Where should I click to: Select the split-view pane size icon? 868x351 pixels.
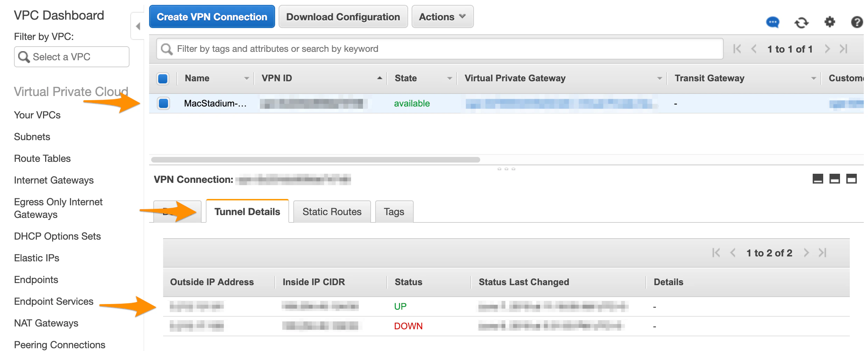click(x=835, y=179)
